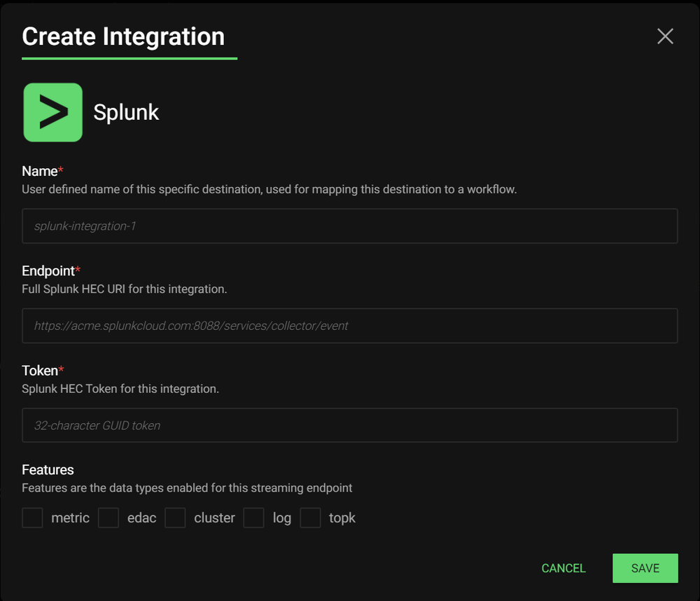
Task: Click into the Endpoint URI field
Action: [x=350, y=326]
